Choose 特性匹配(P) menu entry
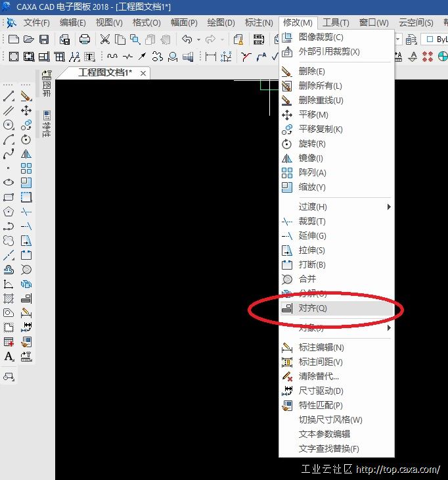448x480 pixels. point(337,406)
